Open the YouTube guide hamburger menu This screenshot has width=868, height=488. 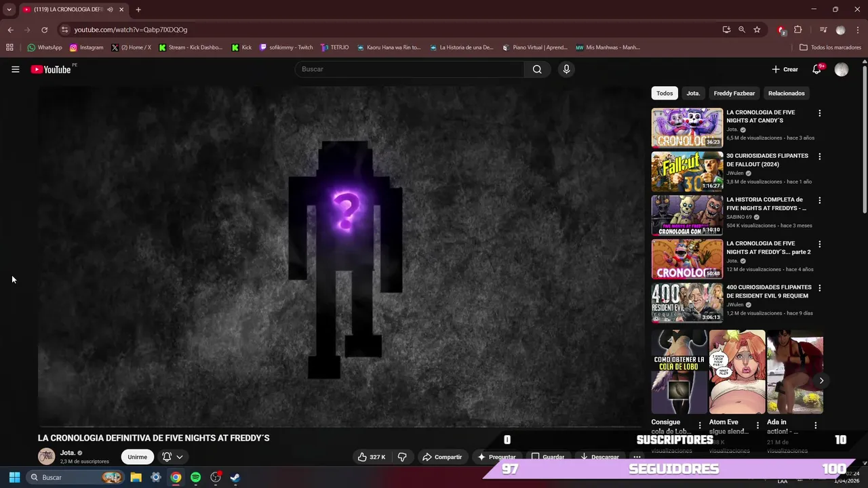pyautogui.click(x=15, y=69)
